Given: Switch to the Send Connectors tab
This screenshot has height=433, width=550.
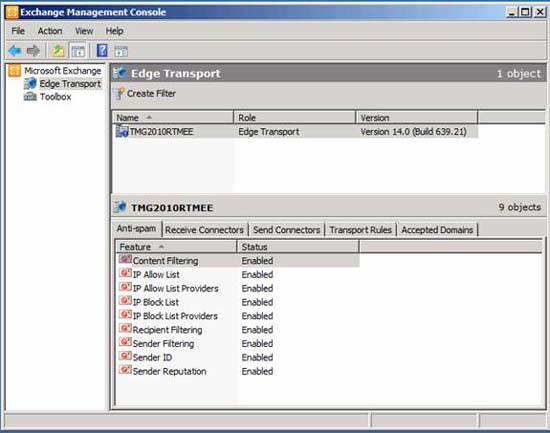Looking at the screenshot, I should (x=287, y=230).
